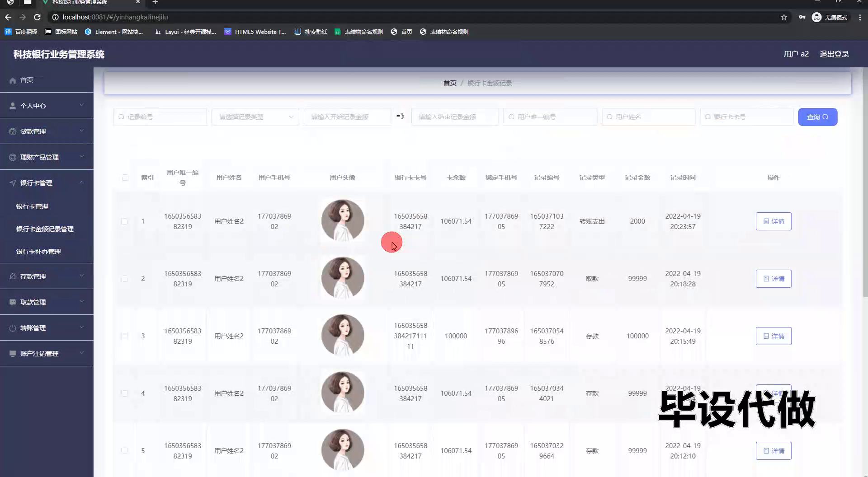This screenshot has width=868, height=477.
Task: Expand the 个人中心 sidebar menu
Action: (47, 106)
